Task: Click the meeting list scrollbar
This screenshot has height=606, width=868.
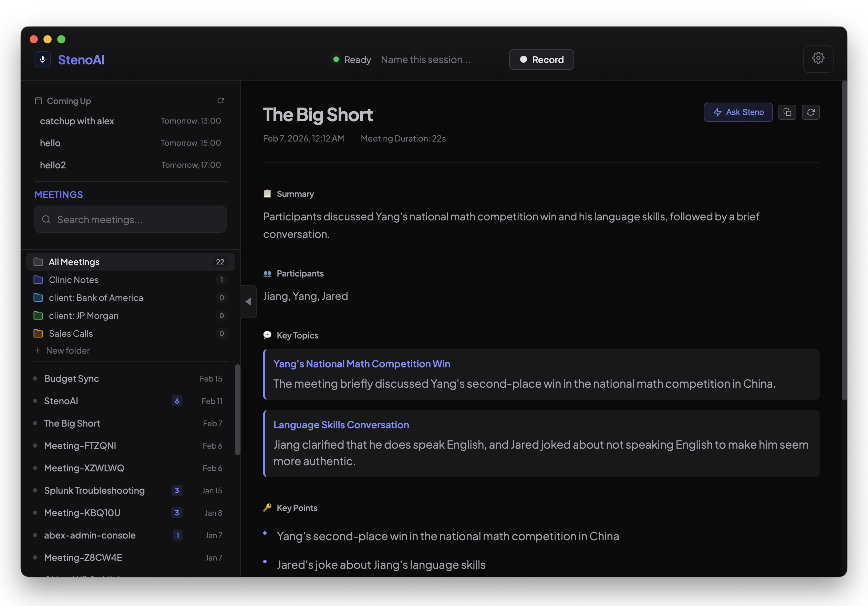Action: pos(237,409)
